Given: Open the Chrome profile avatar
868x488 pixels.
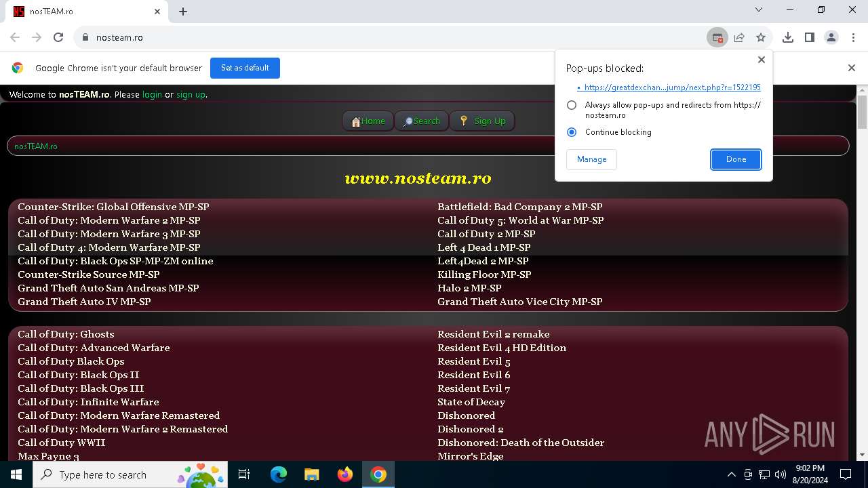Looking at the screenshot, I should 831,37.
